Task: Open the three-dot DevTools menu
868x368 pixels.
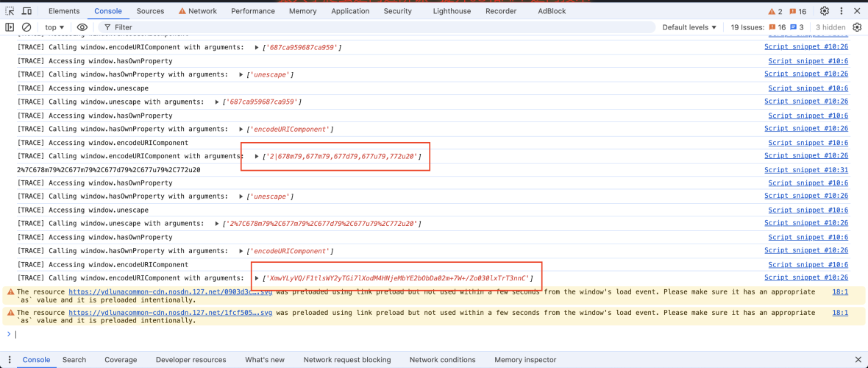Action: click(841, 11)
